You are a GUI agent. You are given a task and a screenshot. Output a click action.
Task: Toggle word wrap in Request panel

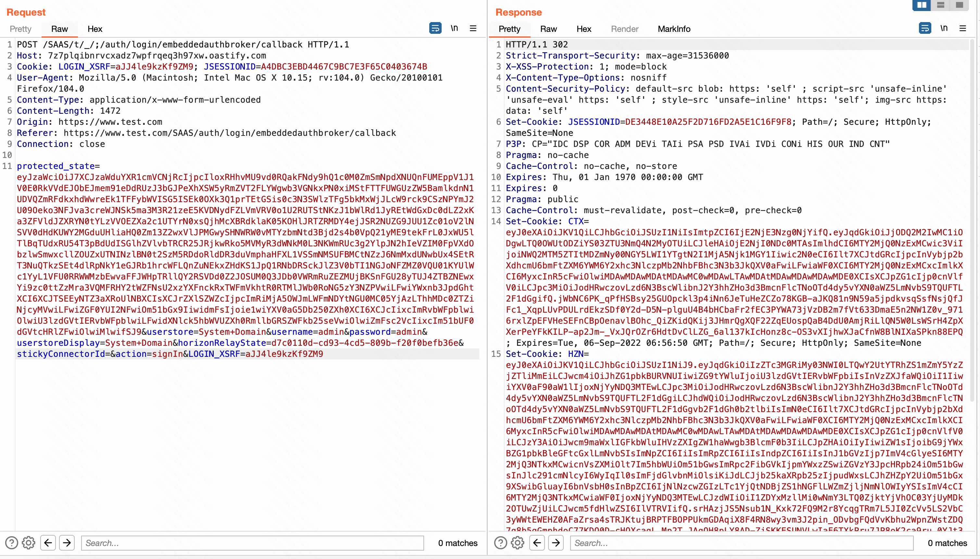click(435, 28)
